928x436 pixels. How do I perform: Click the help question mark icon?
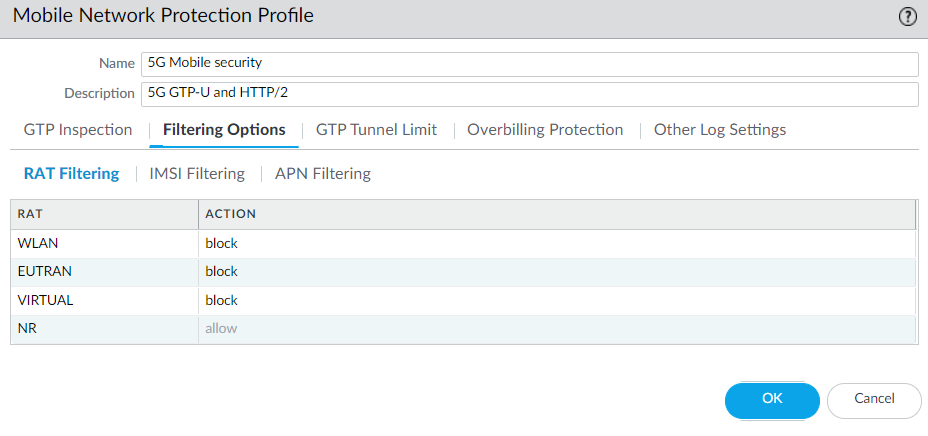click(x=907, y=16)
